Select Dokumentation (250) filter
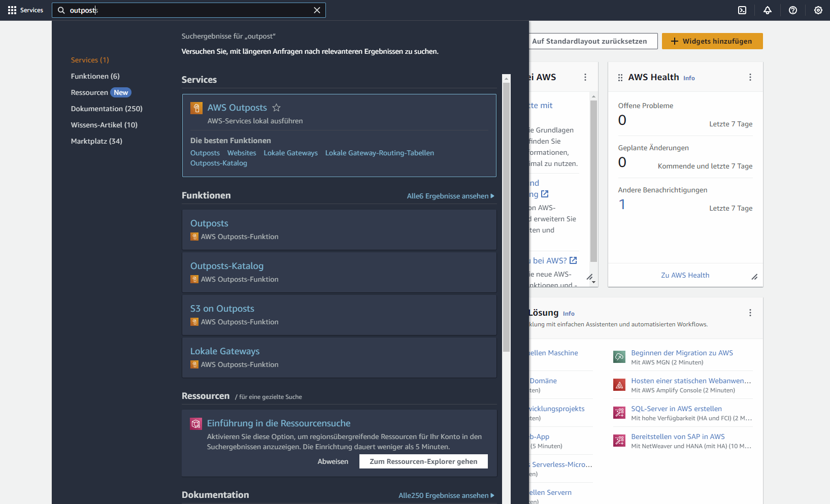This screenshot has height=504, width=830. pyautogui.click(x=107, y=109)
